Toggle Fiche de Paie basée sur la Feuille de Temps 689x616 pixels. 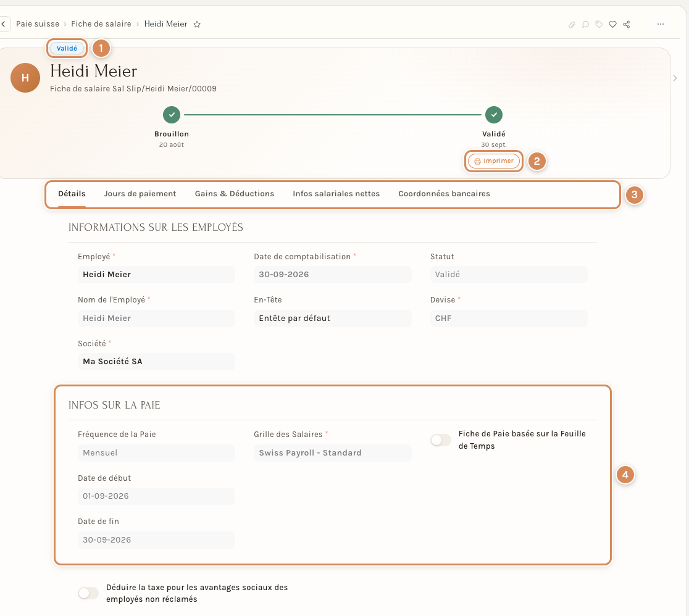tap(441, 440)
